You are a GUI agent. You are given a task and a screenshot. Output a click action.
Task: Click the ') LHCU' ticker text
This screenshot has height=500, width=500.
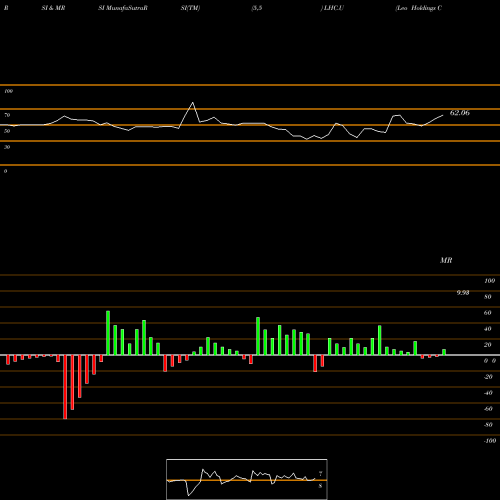332,8
